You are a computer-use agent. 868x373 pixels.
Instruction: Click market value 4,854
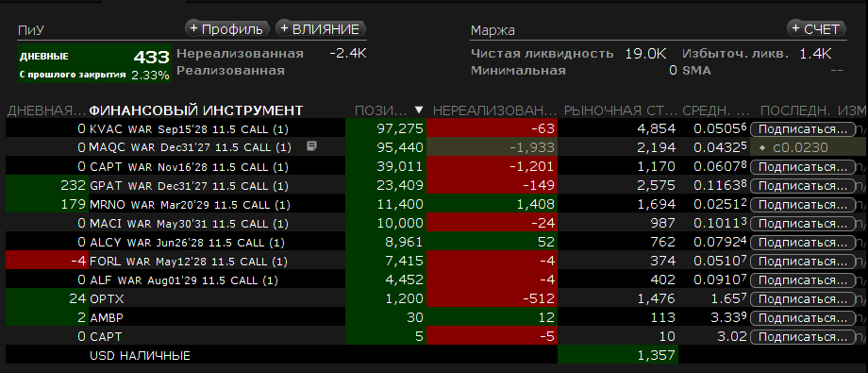[x=656, y=129]
